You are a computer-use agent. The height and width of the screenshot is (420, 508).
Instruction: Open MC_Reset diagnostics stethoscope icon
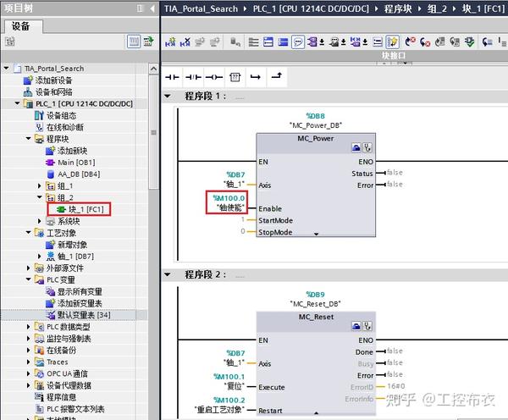[x=367, y=326]
